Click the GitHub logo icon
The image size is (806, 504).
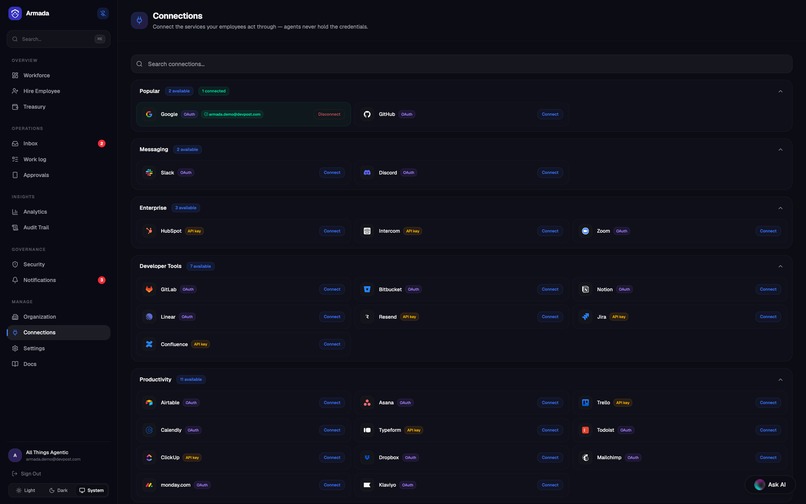click(x=367, y=114)
